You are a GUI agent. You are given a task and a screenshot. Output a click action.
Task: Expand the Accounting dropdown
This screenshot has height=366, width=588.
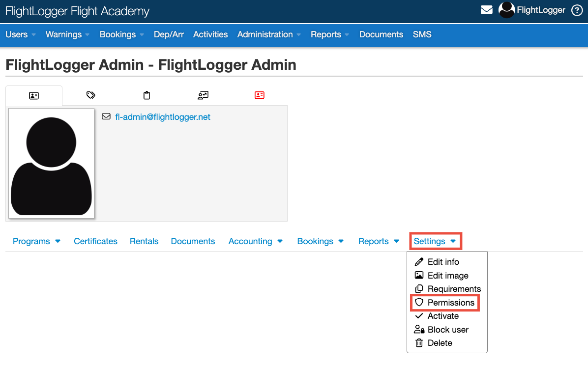(x=256, y=241)
